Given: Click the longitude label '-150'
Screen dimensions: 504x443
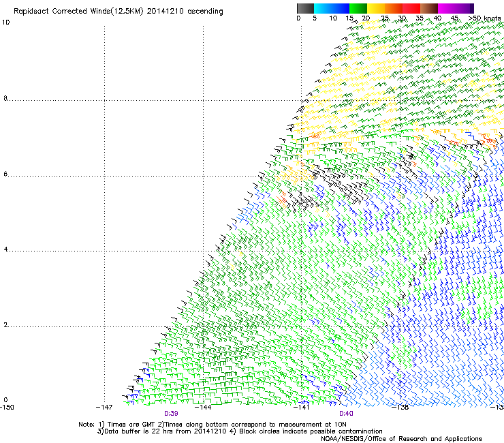Looking at the screenshot, I should pos(7,408).
